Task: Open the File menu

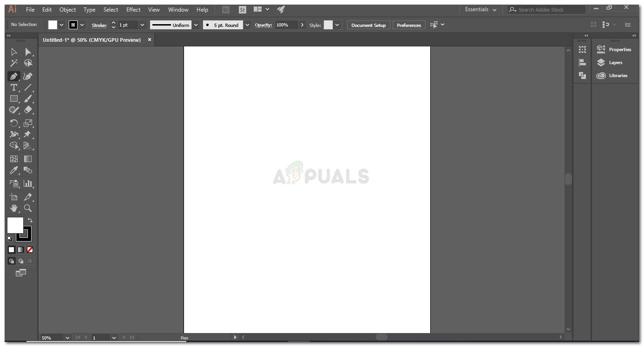Action: tap(30, 10)
